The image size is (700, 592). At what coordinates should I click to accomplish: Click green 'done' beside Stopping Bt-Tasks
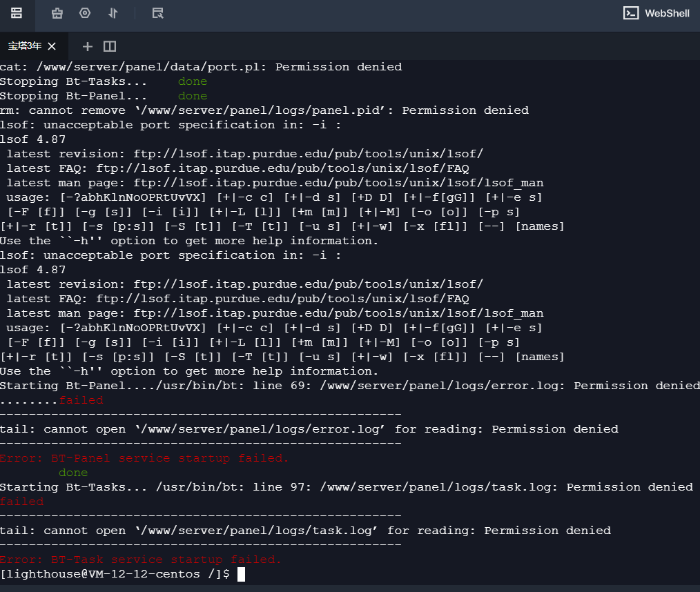tap(193, 81)
